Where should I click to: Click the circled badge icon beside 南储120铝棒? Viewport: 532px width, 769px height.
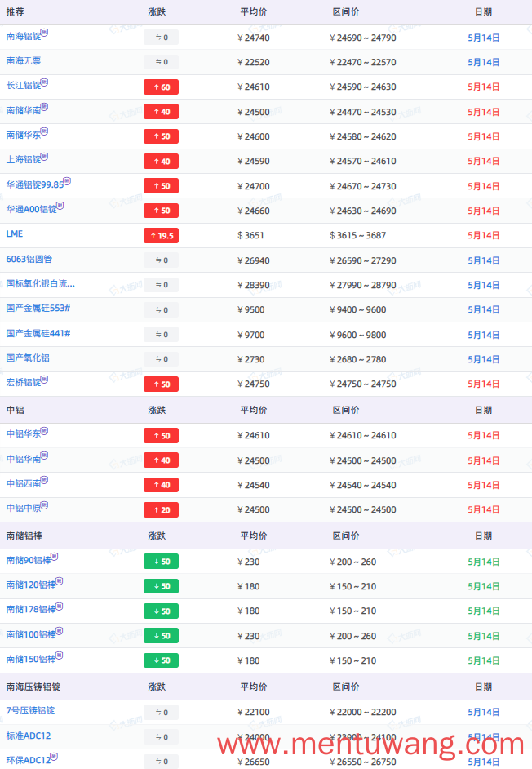click(x=60, y=581)
